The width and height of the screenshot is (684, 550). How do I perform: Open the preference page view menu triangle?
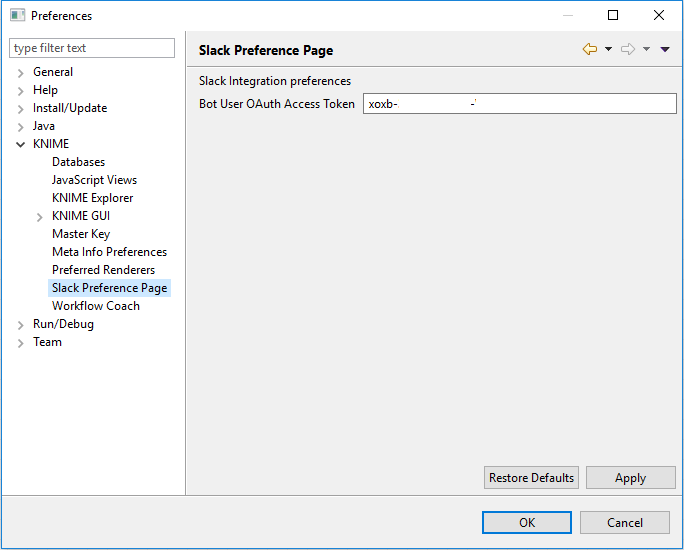[x=665, y=49]
